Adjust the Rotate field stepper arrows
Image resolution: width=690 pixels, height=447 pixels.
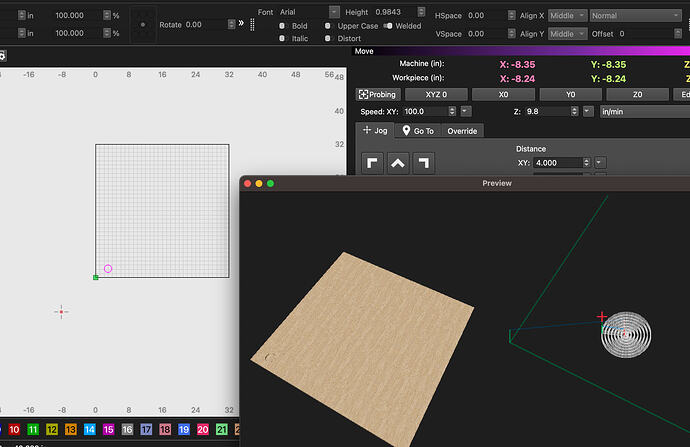(231, 25)
